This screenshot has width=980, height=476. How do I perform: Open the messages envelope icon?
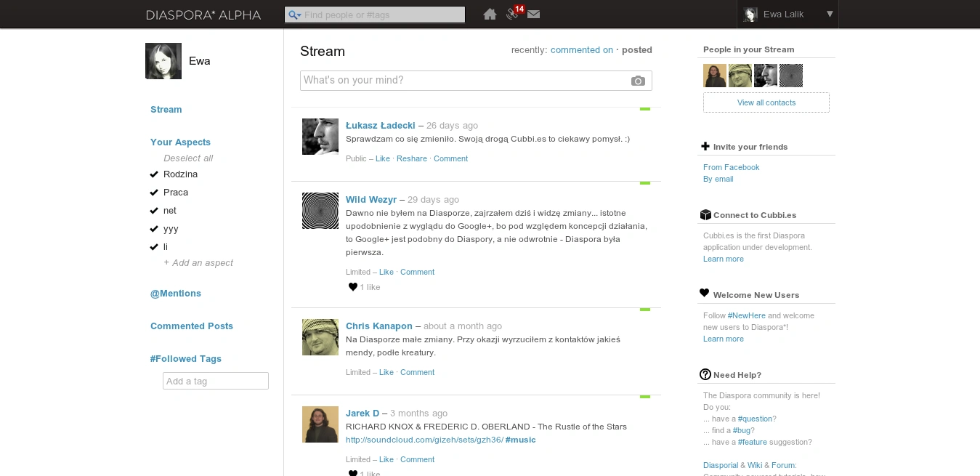tap(534, 15)
